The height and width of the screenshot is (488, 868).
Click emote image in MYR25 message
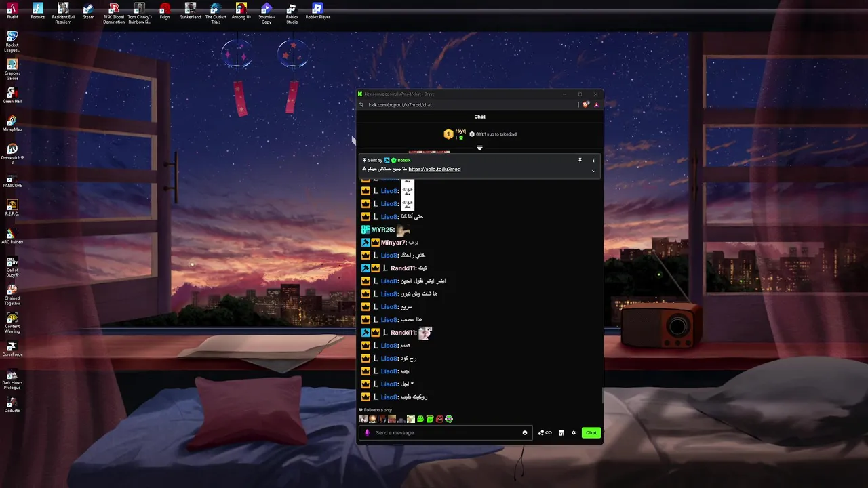click(403, 230)
